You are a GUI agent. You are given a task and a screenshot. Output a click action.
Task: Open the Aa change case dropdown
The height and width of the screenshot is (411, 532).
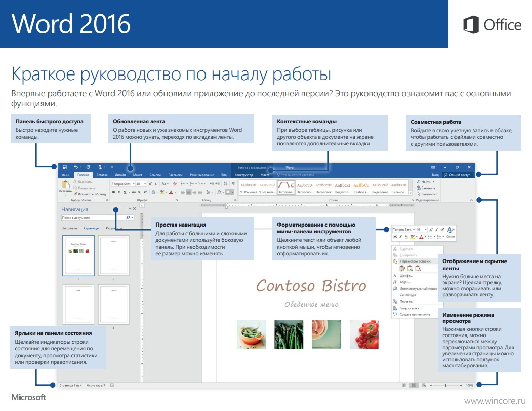tap(165, 184)
